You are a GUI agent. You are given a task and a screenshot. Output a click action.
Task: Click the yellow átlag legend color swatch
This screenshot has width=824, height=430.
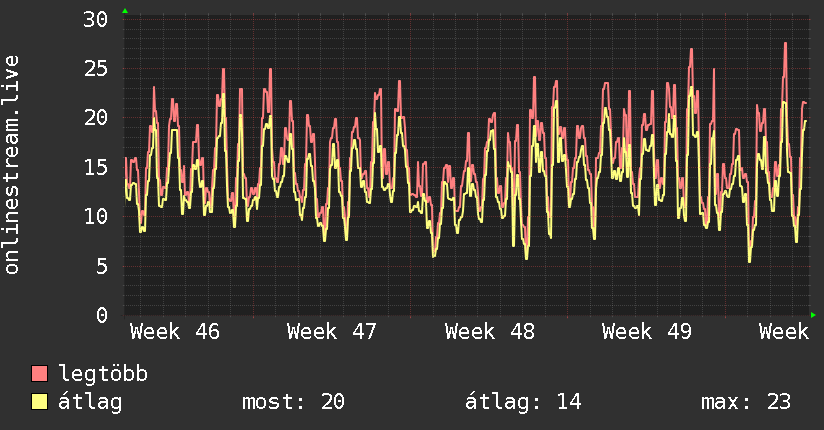pyautogui.click(x=39, y=402)
